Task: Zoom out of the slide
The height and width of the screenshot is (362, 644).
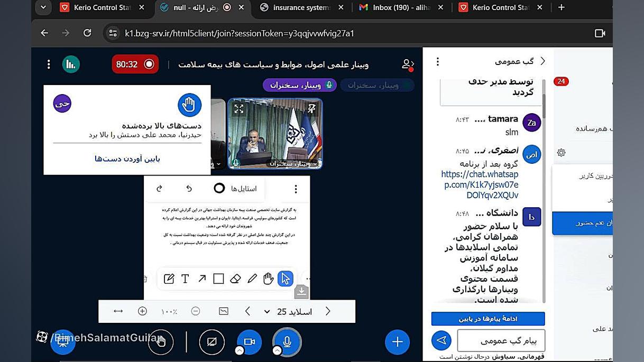Action: (196, 311)
